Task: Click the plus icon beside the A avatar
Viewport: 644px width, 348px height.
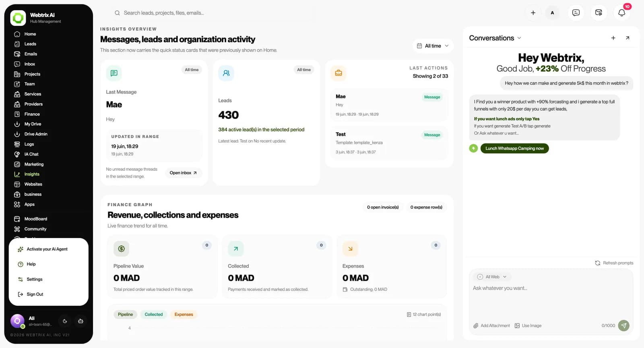Action: point(533,13)
